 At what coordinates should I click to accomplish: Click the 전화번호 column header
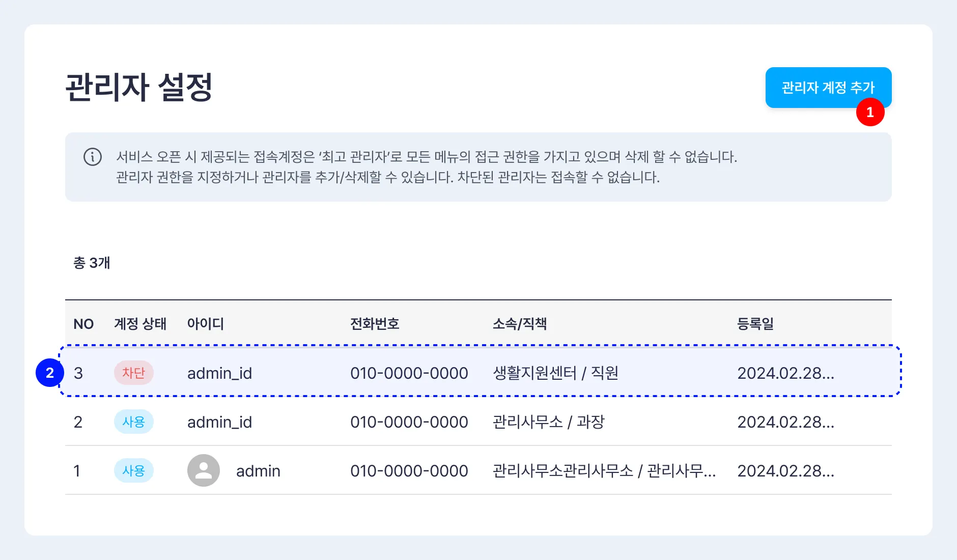tap(375, 324)
